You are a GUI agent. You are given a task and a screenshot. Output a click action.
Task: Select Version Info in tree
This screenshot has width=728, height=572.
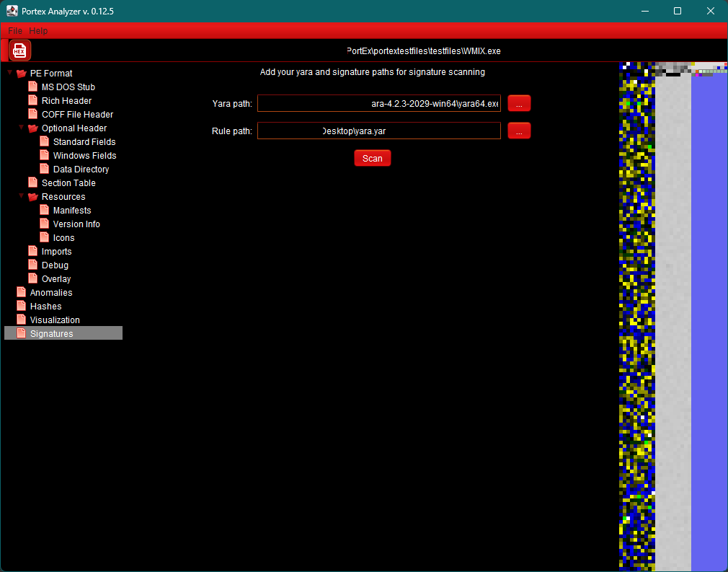(x=76, y=224)
